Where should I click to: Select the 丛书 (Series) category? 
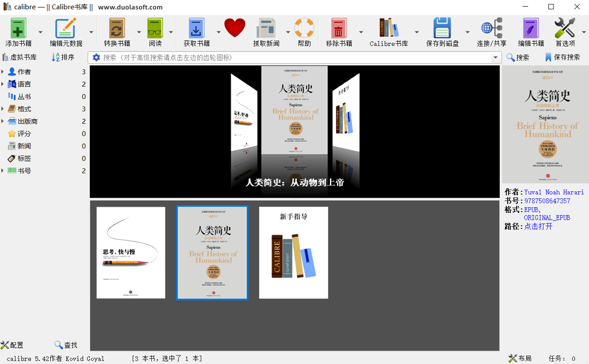pyautogui.click(x=44, y=97)
